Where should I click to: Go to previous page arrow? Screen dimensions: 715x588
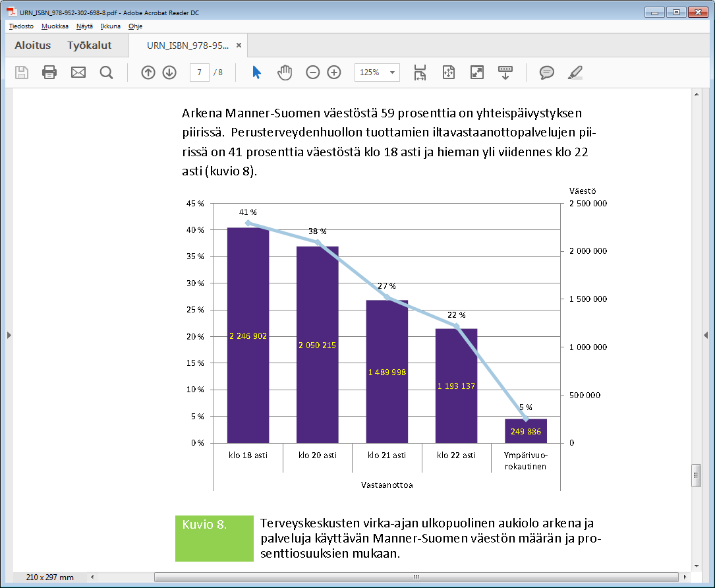148,73
